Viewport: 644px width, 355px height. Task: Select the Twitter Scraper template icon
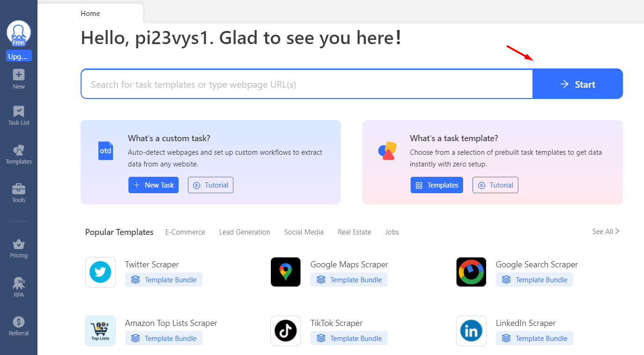pyautogui.click(x=100, y=272)
